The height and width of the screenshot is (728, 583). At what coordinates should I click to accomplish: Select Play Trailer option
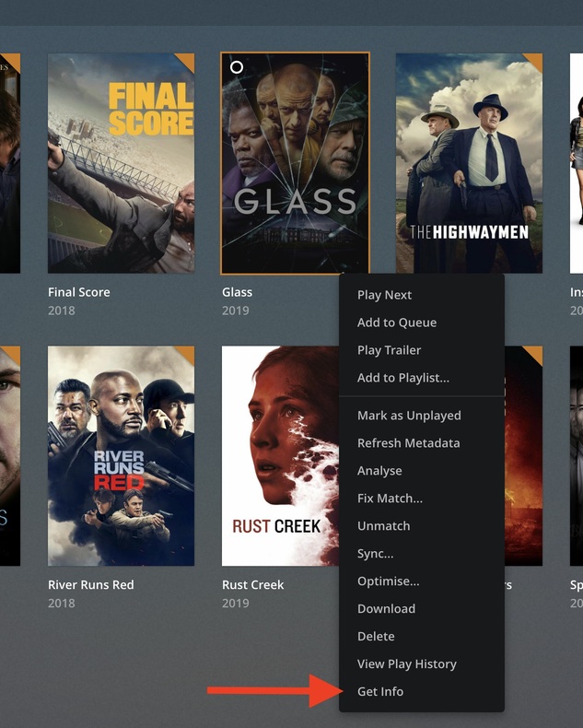(x=389, y=350)
